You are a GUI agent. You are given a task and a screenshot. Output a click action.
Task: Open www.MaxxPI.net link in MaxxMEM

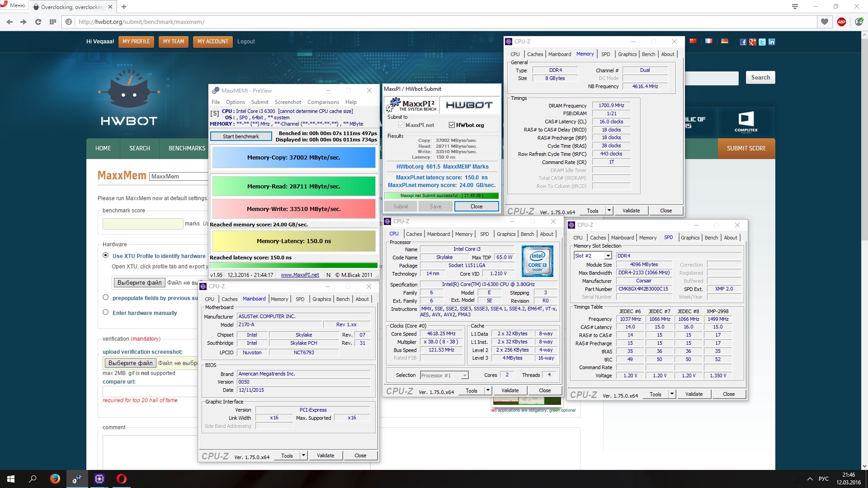click(x=300, y=275)
